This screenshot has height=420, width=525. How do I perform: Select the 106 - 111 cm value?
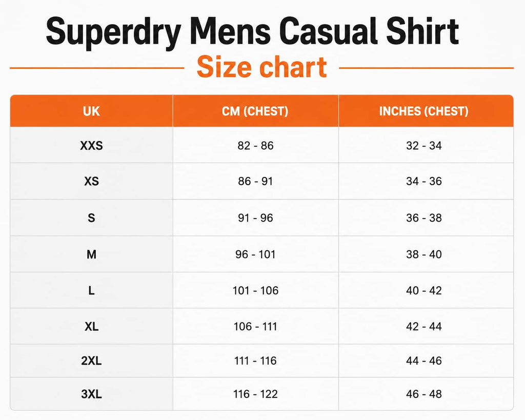(x=255, y=326)
